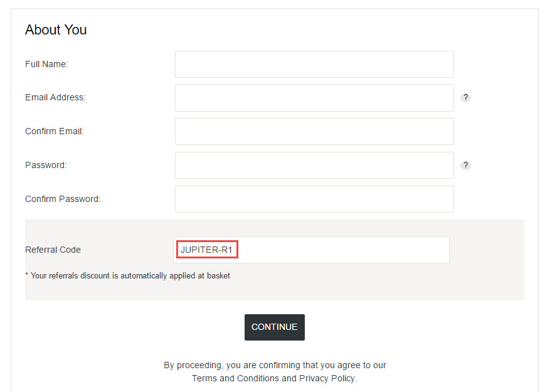Open the Password help question mark icon
This screenshot has height=392, width=545.
[x=465, y=166]
